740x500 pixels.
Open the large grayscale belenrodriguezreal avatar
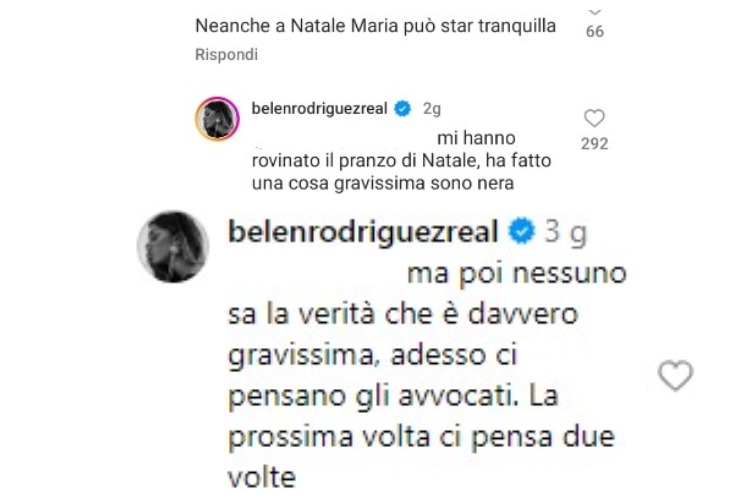(x=173, y=247)
